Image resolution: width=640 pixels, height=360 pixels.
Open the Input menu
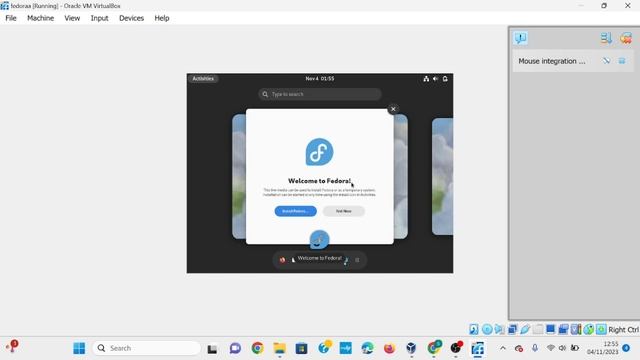point(99,18)
